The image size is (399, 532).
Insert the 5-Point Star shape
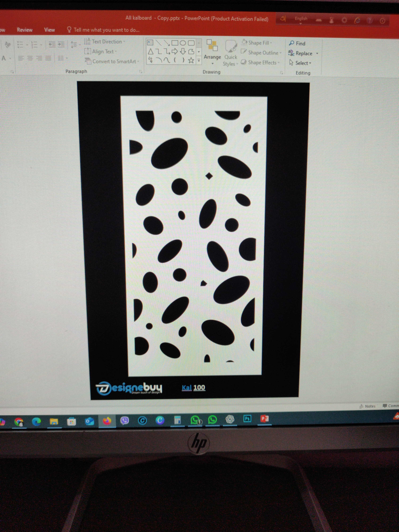(191, 60)
